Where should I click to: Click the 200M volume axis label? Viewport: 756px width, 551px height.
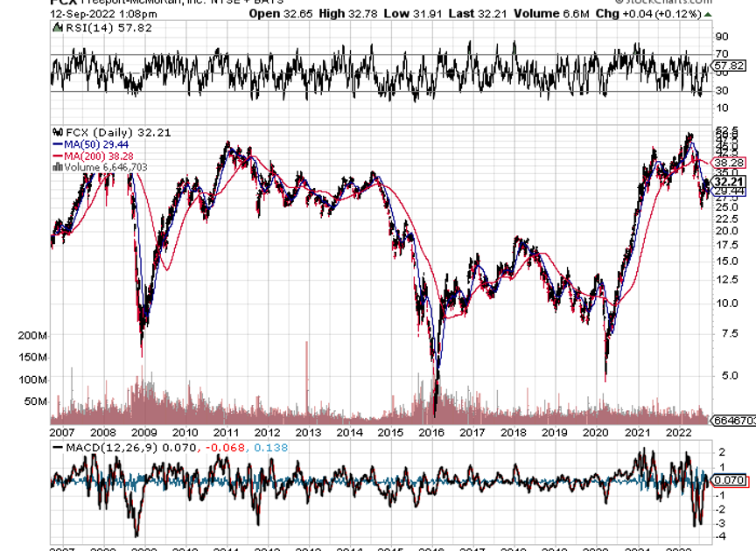[x=32, y=336]
